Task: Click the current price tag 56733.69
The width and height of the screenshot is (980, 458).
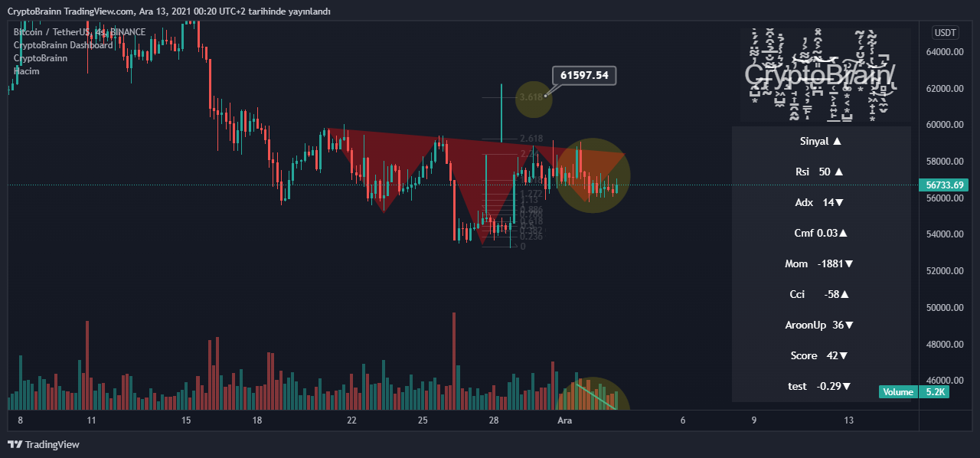Action: [x=943, y=185]
